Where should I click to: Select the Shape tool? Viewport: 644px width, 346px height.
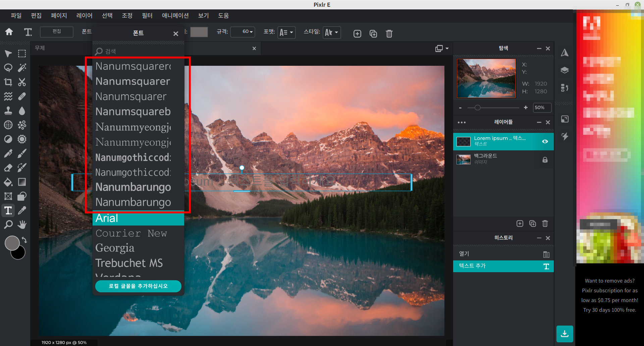[22, 196]
